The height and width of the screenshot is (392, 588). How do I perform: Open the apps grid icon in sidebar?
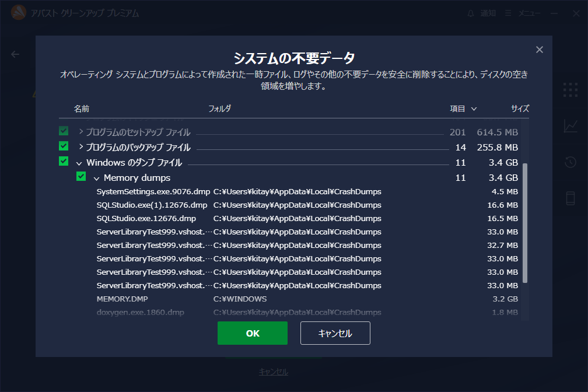570,90
